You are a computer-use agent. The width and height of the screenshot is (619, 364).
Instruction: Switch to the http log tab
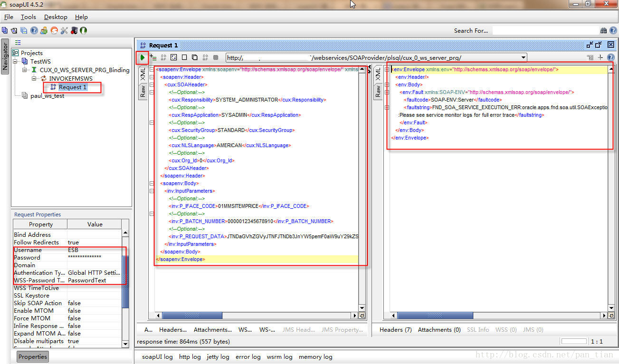click(190, 356)
